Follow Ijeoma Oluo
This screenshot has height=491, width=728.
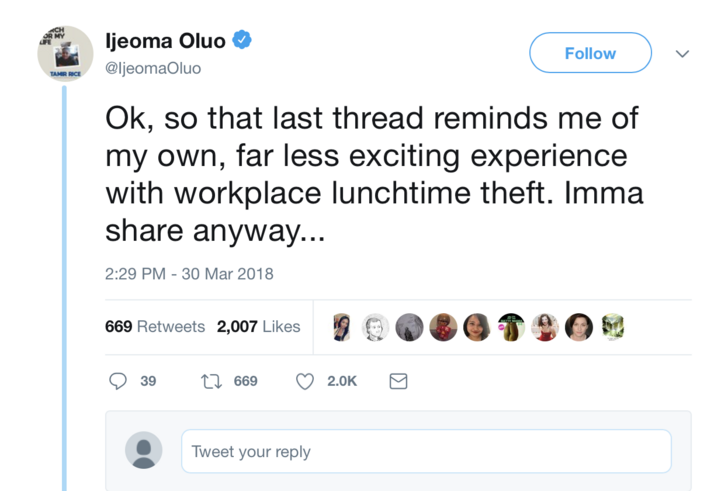click(x=590, y=53)
